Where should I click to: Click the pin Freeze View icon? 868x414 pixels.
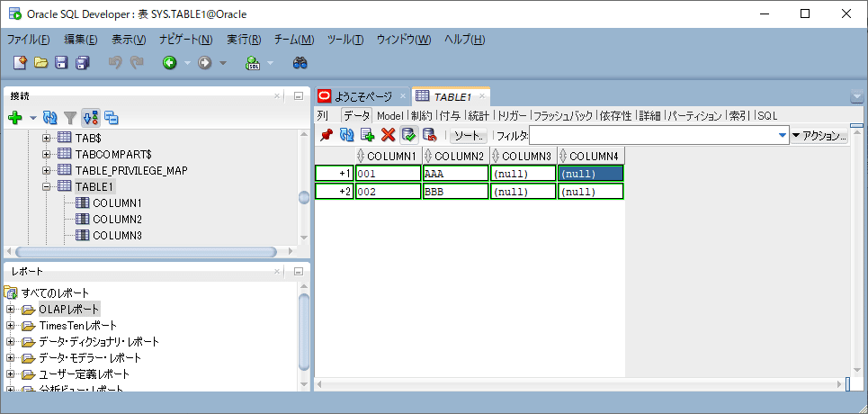coord(326,135)
